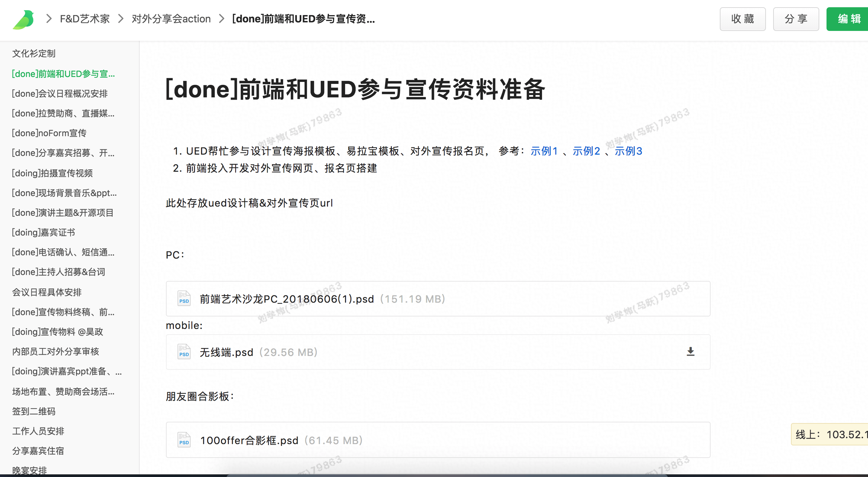Open [done]会议日程概况安排 page
Image resolution: width=868 pixels, height=477 pixels.
pyautogui.click(x=60, y=93)
